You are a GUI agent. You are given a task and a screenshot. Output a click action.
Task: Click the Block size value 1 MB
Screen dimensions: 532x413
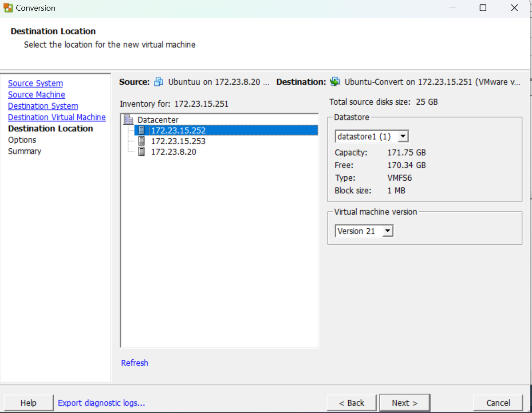pos(396,190)
